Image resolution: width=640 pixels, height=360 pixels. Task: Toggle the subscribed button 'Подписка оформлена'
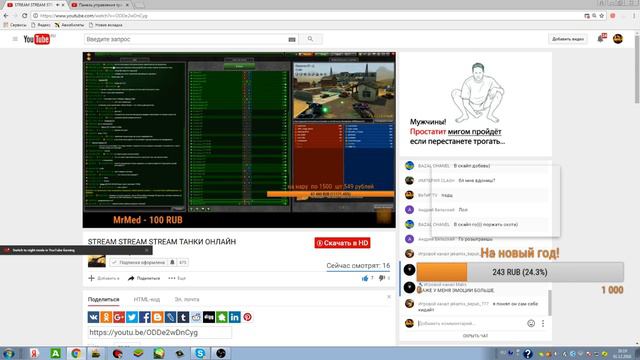[139, 262]
